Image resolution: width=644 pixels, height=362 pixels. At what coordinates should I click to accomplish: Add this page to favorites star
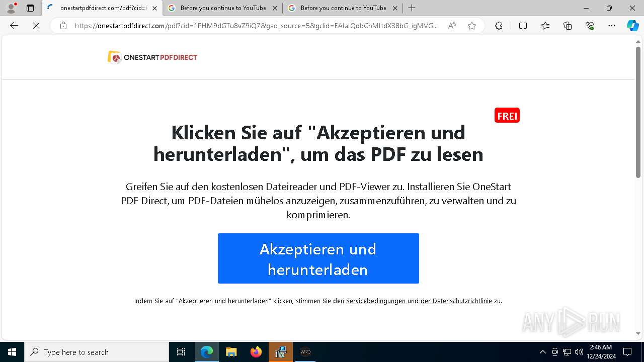(472, 26)
